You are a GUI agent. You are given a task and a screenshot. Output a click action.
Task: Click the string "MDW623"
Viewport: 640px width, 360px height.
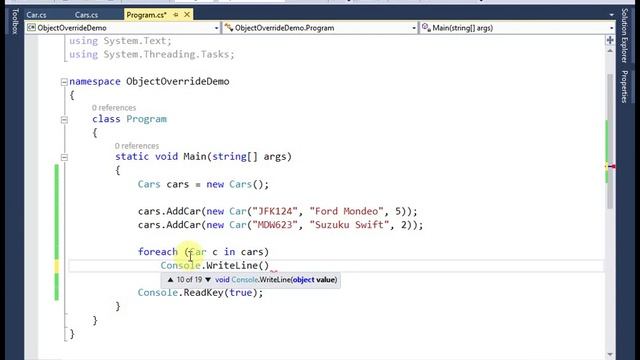click(275, 225)
